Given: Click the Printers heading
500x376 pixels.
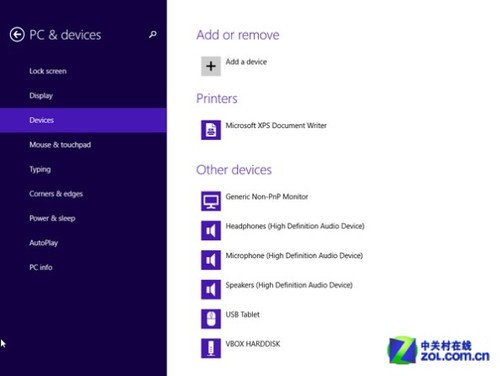Looking at the screenshot, I should (217, 98).
